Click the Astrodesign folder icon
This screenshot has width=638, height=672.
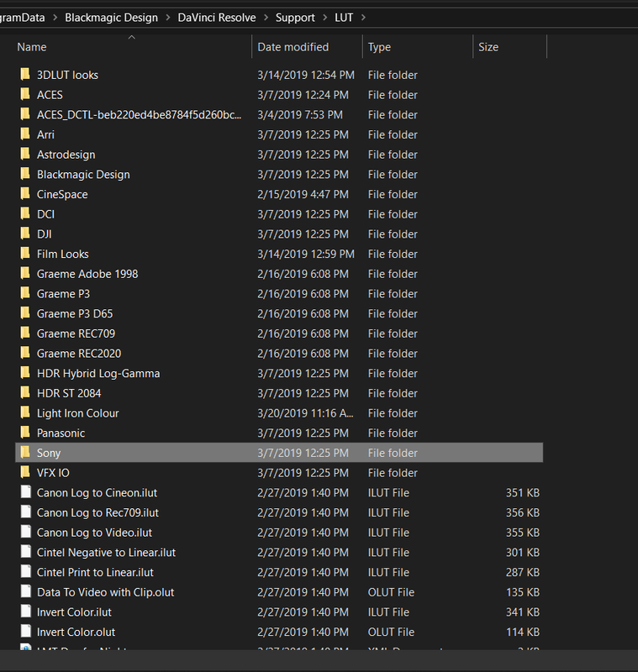pyautogui.click(x=25, y=154)
